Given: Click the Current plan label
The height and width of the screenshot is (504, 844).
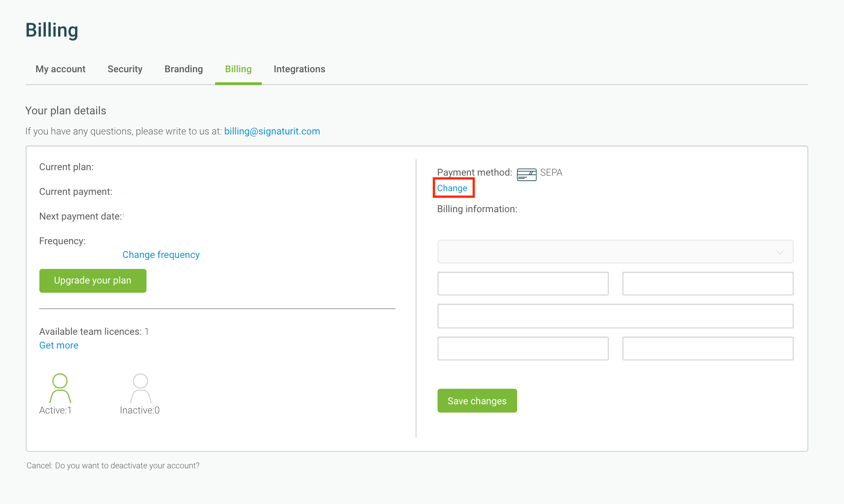Looking at the screenshot, I should pyautogui.click(x=66, y=167).
